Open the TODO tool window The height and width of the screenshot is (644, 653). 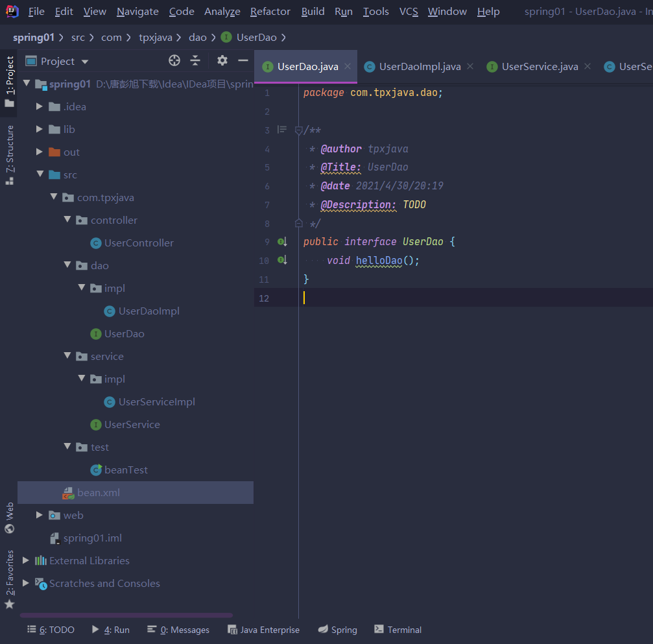point(51,630)
